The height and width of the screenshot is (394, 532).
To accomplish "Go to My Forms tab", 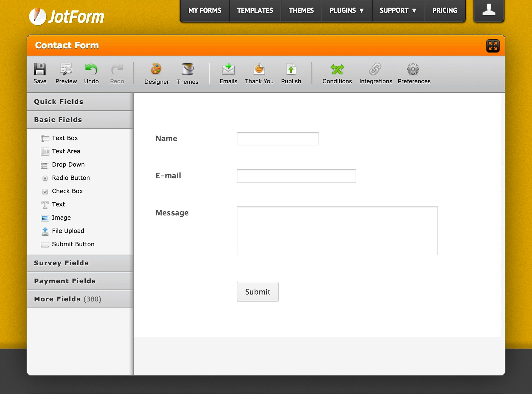I will click(205, 11).
